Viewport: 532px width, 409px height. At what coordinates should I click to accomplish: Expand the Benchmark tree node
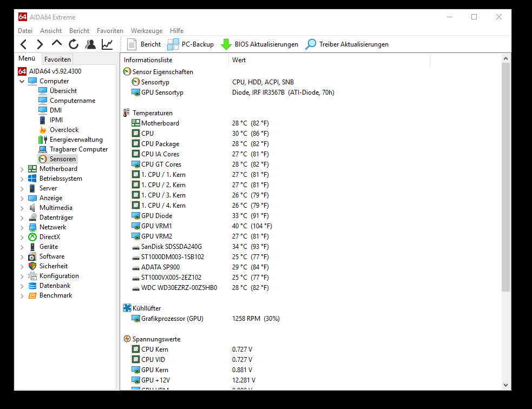[22, 296]
